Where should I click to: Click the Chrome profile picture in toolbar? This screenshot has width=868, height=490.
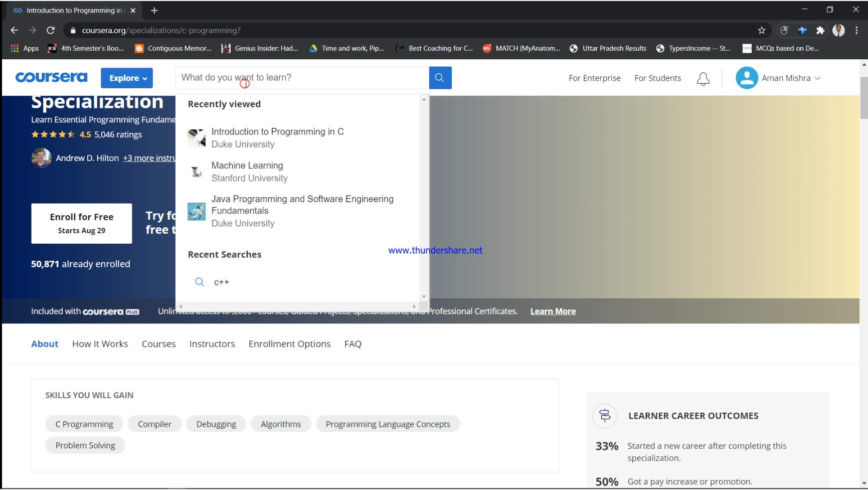tap(838, 31)
